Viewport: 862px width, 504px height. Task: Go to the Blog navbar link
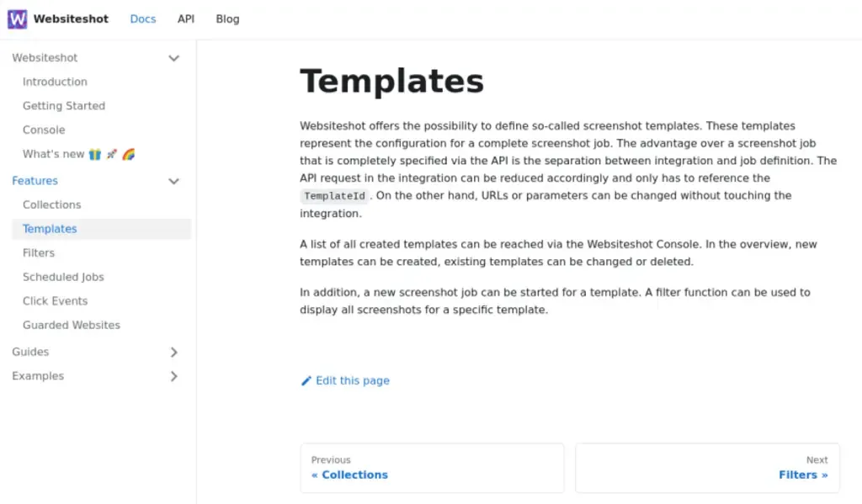pyautogui.click(x=227, y=19)
